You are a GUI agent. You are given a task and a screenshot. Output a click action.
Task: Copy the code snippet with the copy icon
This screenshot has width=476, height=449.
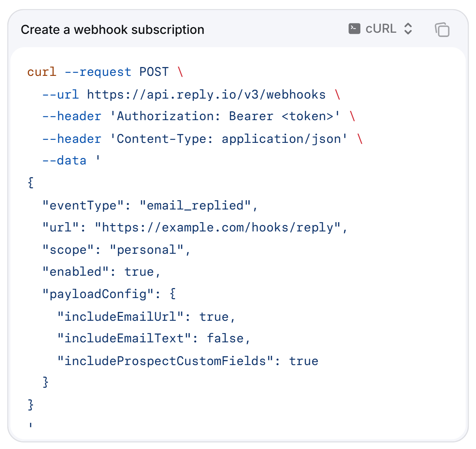pyautogui.click(x=442, y=30)
